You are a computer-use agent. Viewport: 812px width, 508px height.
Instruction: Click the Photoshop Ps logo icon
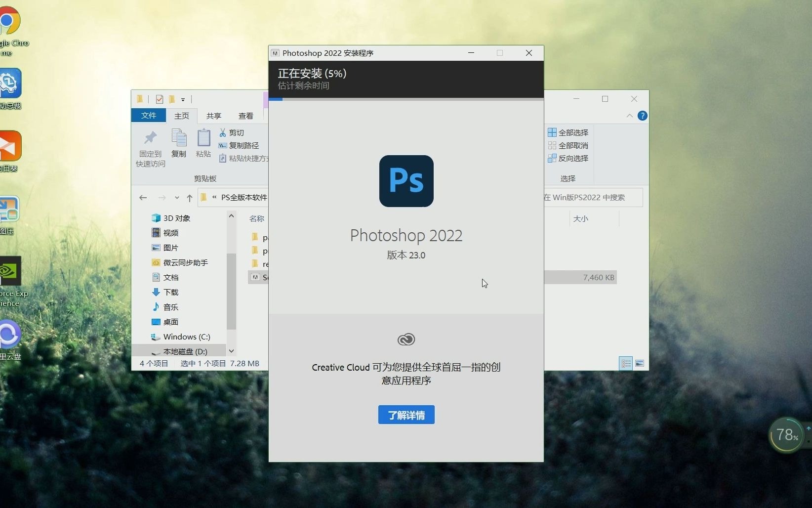[406, 181]
